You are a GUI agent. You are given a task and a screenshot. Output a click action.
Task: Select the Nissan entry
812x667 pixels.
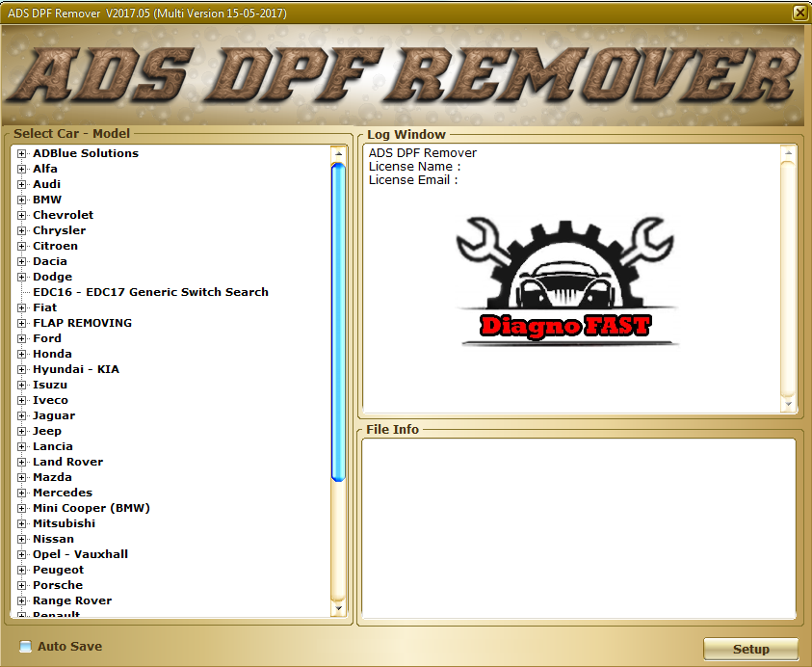pos(53,539)
